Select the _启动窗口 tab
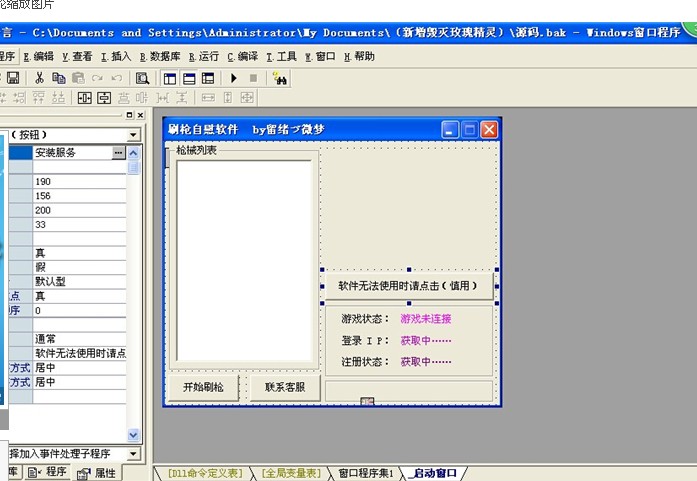 (x=434, y=473)
